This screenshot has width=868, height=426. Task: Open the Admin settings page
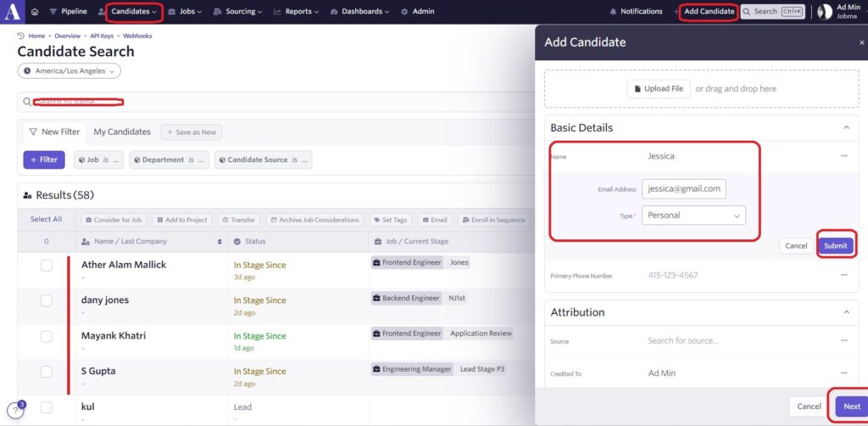coord(418,12)
